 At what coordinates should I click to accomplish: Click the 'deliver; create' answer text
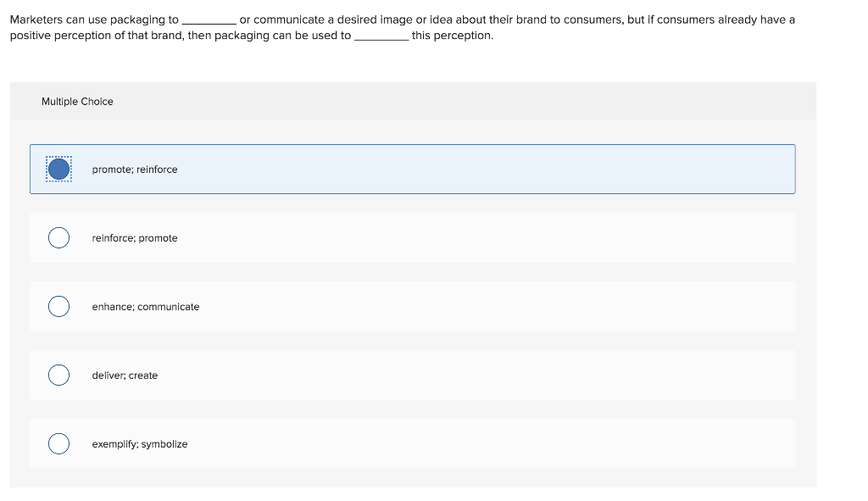(x=125, y=376)
